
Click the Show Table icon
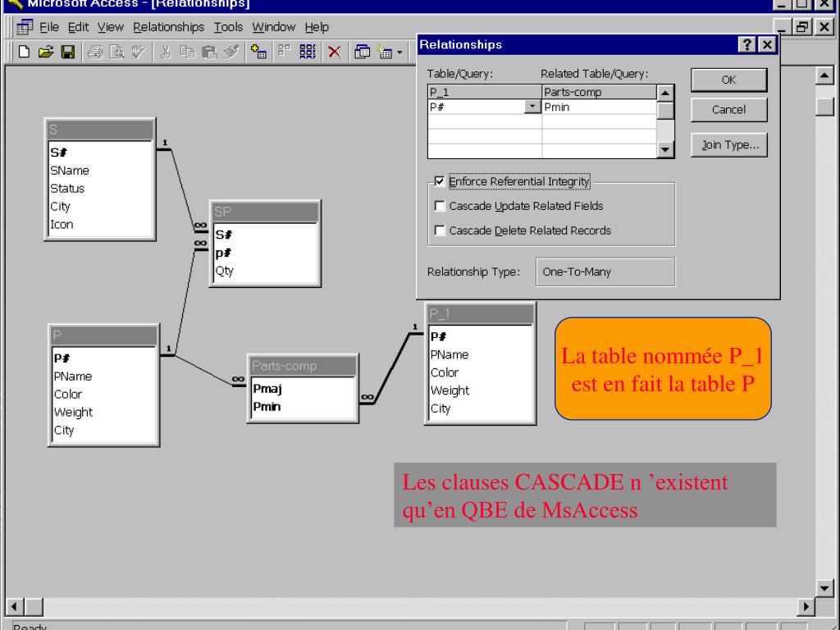pyautogui.click(x=258, y=52)
